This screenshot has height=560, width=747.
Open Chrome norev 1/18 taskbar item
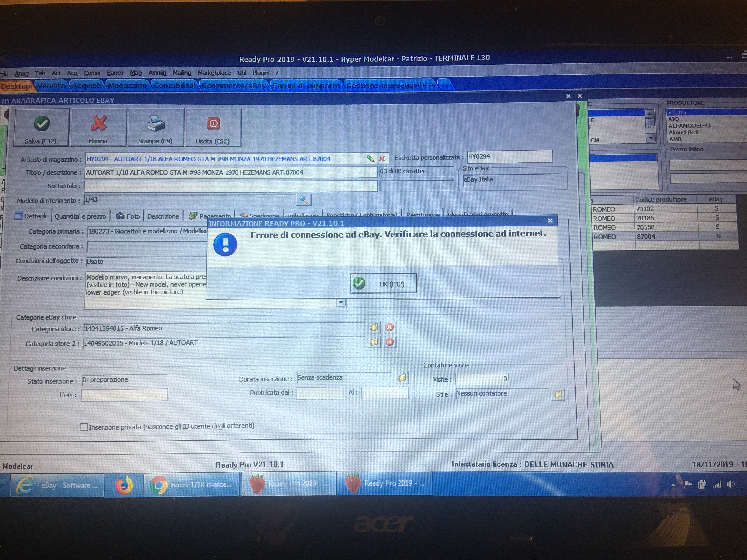pos(192,484)
